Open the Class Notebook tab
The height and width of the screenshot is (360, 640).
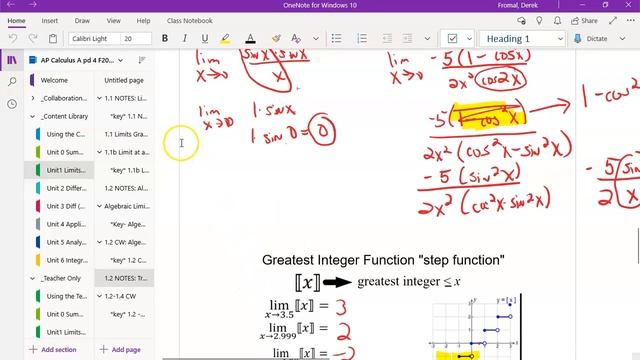[x=189, y=20]
